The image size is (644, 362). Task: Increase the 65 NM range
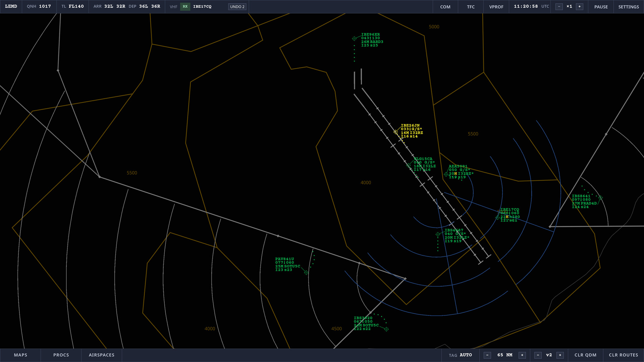[x=522, y=355]
